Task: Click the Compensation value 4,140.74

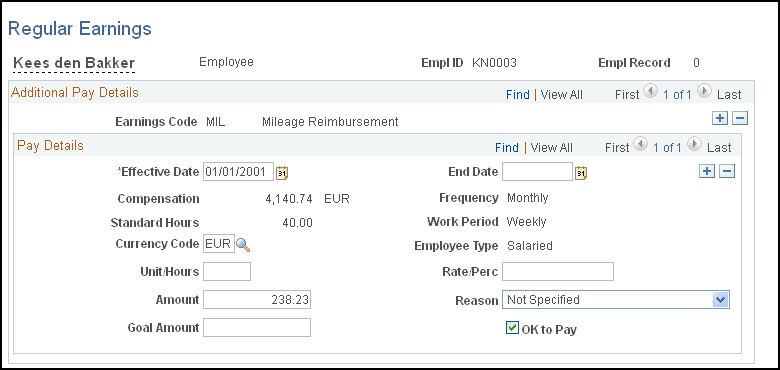Action: [x=289, y=199]
